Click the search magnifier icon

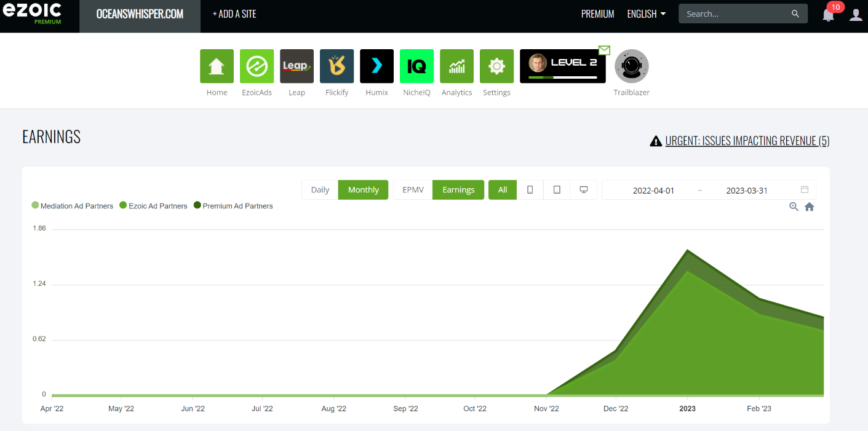click(x=795, y=14)
